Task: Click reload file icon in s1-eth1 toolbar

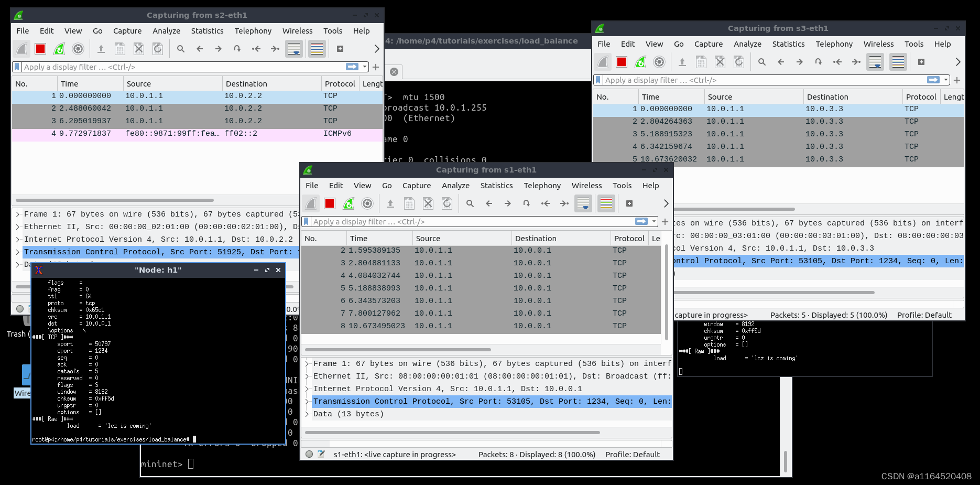Action: (447, 203)
